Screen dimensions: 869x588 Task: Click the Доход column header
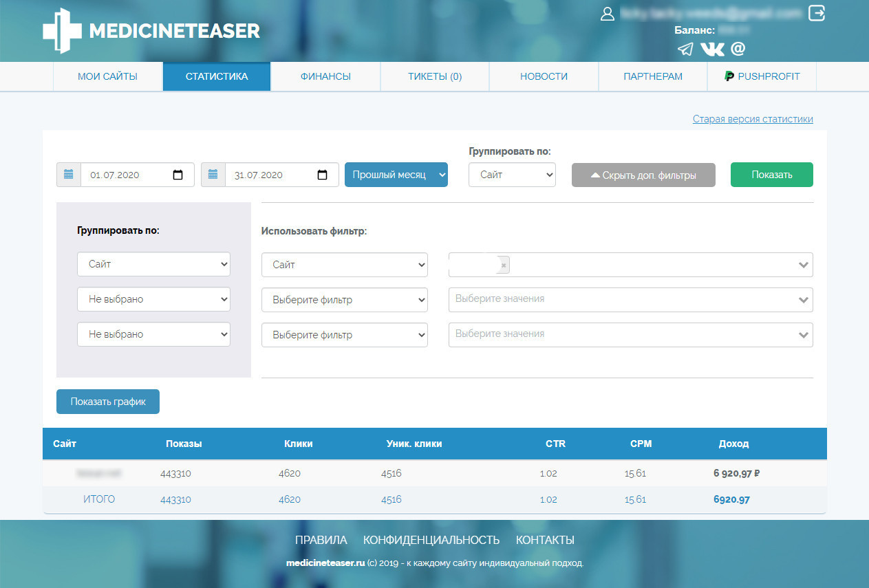[x=733, y=444]
